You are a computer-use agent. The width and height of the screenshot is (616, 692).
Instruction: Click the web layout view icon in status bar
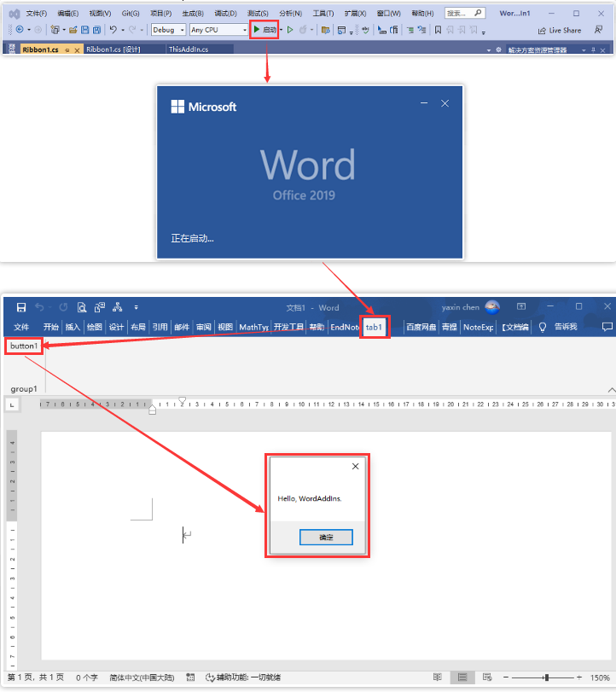[x=487, y=677]
